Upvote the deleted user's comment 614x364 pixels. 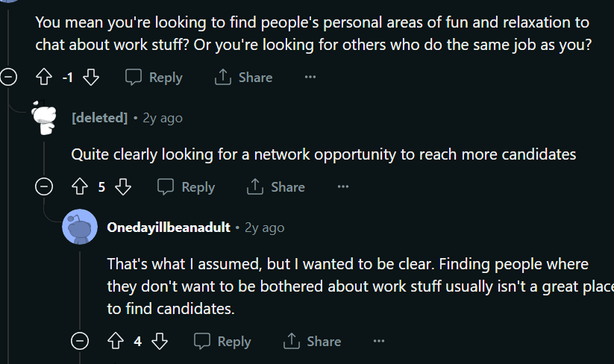coord(79,186)
